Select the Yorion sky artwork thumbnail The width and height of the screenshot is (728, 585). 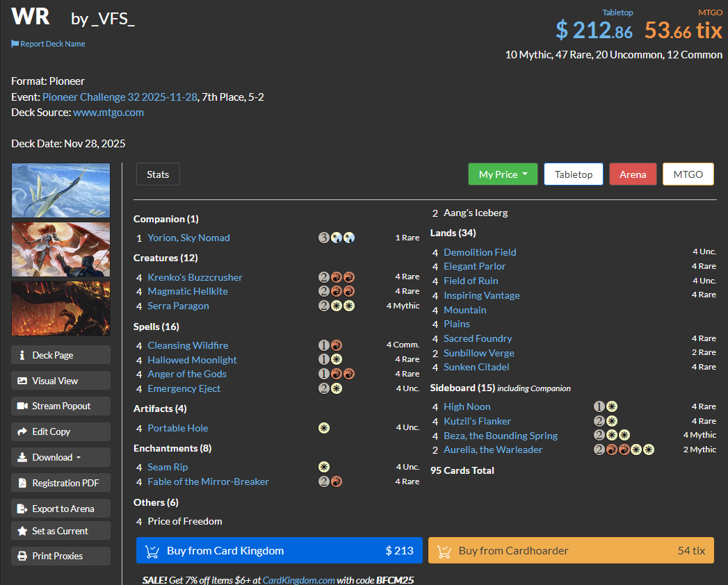tap(60, 190)
